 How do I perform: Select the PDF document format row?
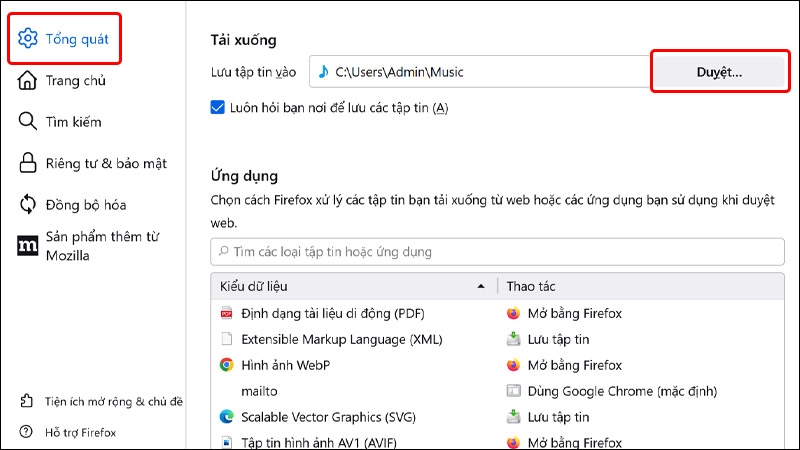point(497,313)
